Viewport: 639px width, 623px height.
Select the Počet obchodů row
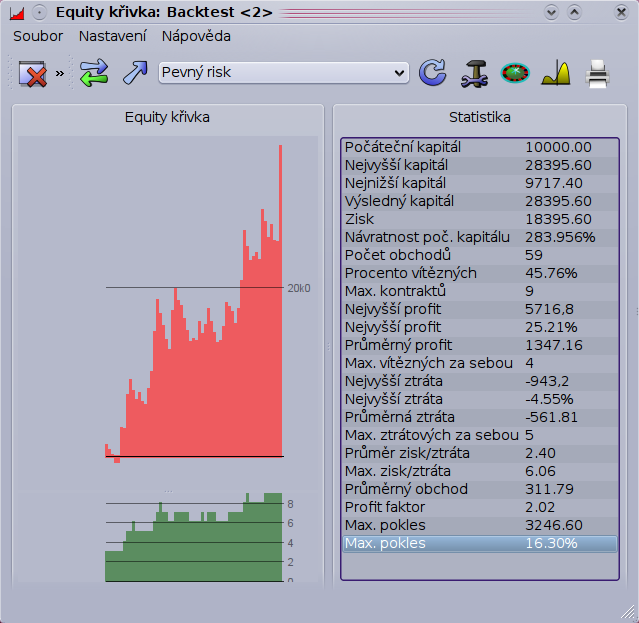(480, 255)
